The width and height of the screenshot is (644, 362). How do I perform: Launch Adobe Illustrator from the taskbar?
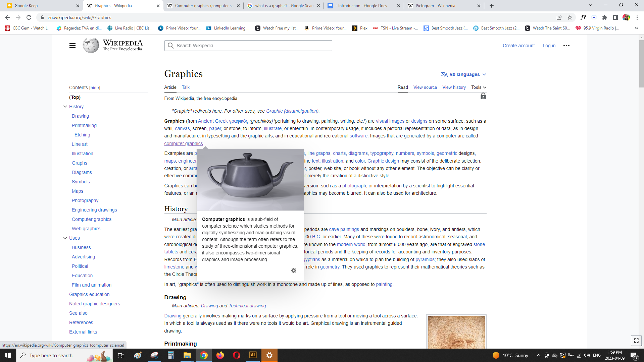click(x=253, y=355)
